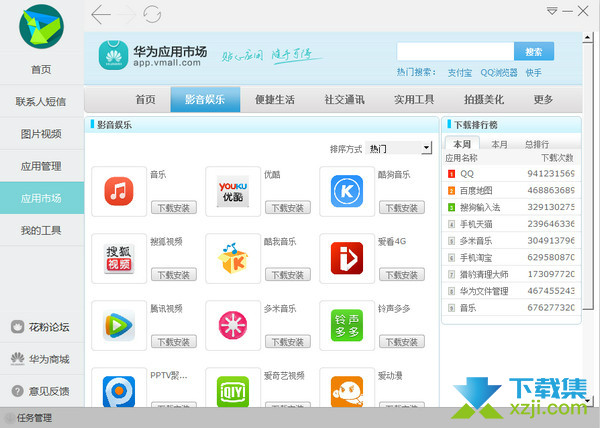Select 应用市场 in the sidebar

tap(41, 198)
